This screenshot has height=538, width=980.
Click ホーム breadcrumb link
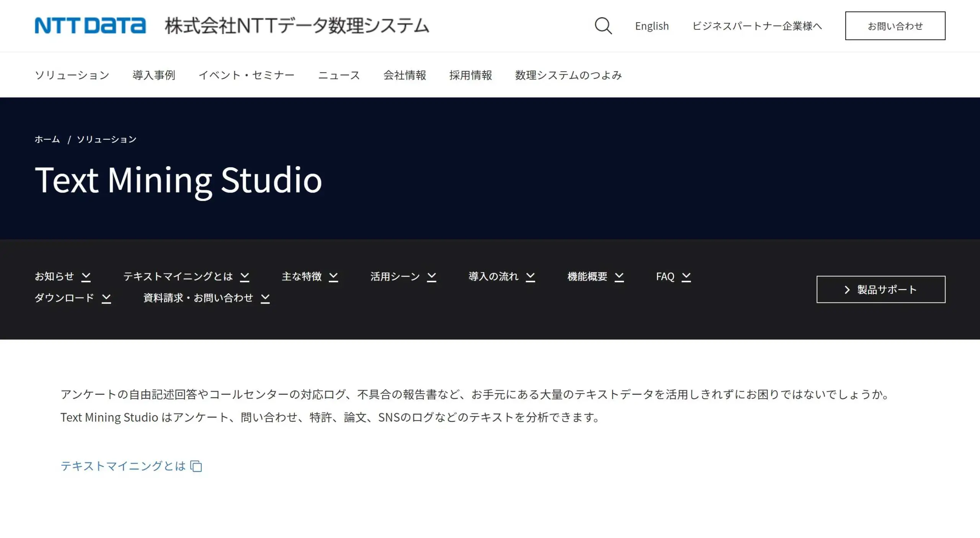47,139
